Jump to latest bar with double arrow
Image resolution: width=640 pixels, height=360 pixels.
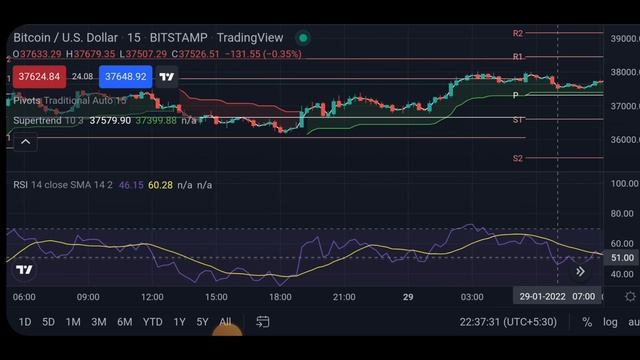click(580, 271)
